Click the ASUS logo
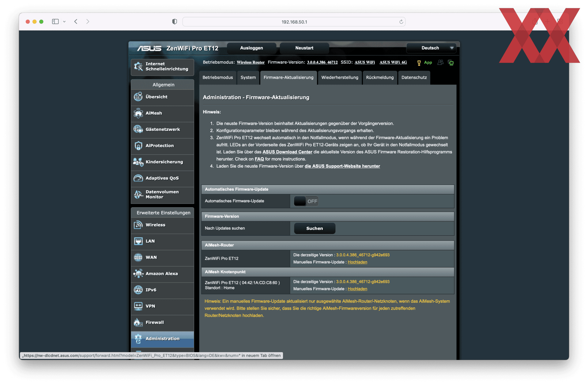 149,48
